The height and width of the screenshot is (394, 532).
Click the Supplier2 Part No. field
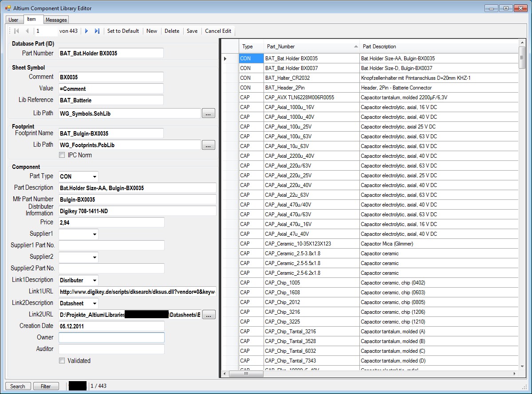(x=111, y=268)
